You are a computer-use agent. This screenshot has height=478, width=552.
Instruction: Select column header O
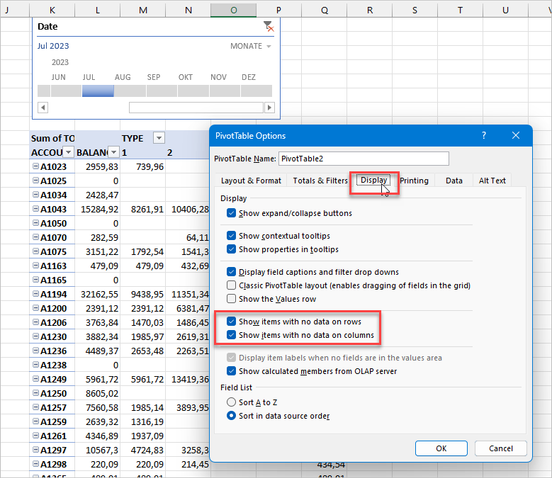pos(233,10)
